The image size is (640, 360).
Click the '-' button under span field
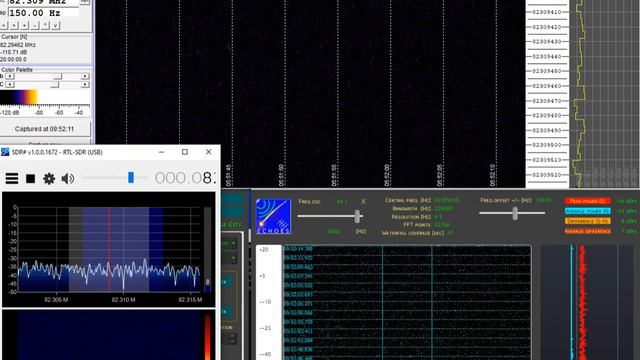click(x=35, y=25)
